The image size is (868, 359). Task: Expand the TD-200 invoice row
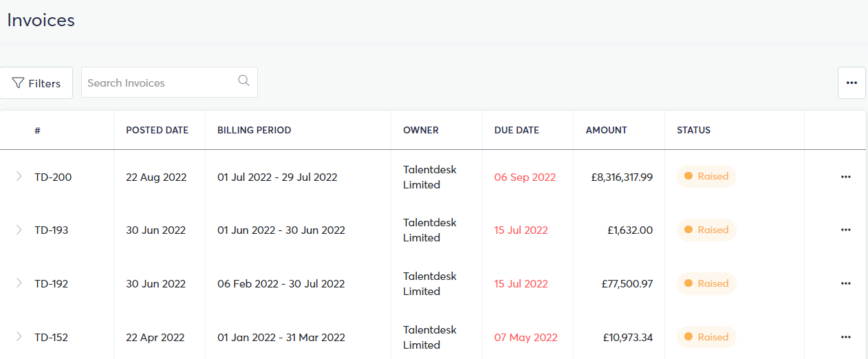pyautogui.click(x=19, y=177)
